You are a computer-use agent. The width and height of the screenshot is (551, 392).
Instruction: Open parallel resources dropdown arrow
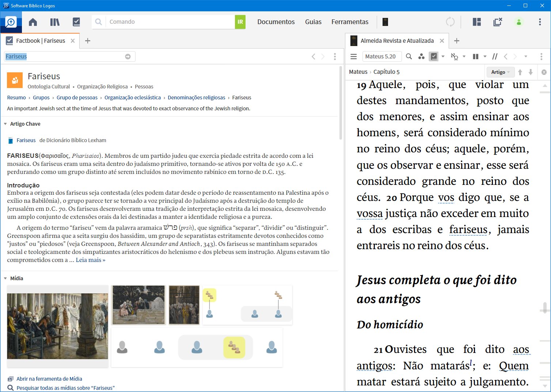tap(485, 57)
